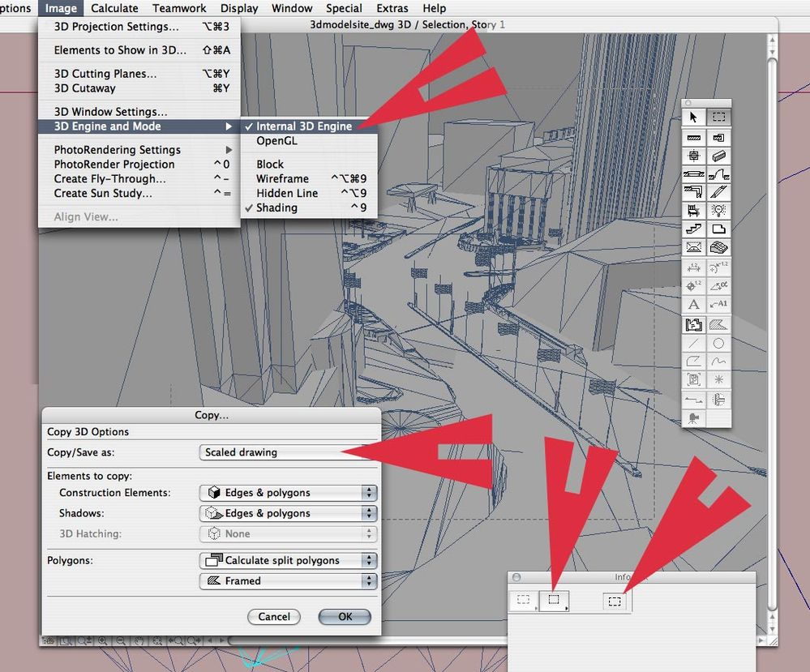Click OK in the Copy dialog
The image size is (810, 672).
click(345, 617)
